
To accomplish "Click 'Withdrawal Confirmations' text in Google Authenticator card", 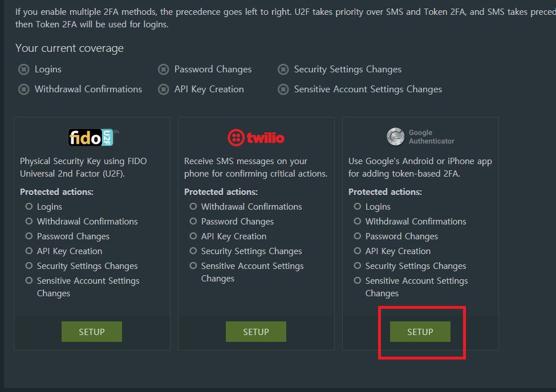I will click(x=416, y=222).
